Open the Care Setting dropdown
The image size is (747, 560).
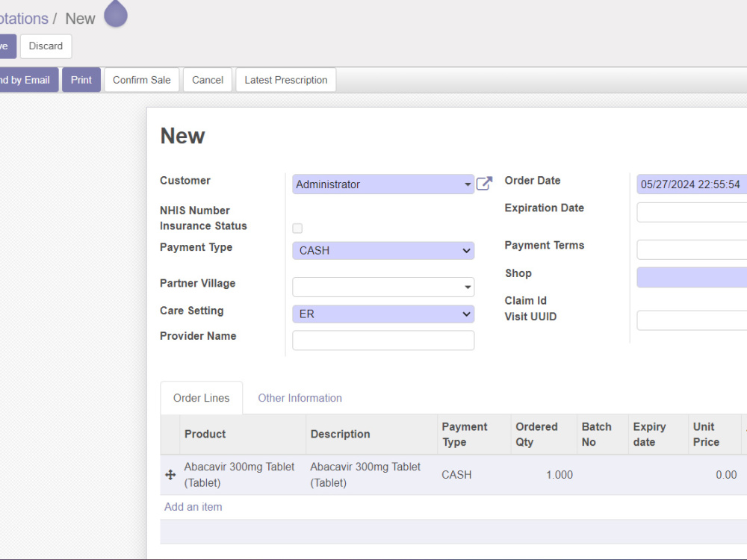pos(382,314)
